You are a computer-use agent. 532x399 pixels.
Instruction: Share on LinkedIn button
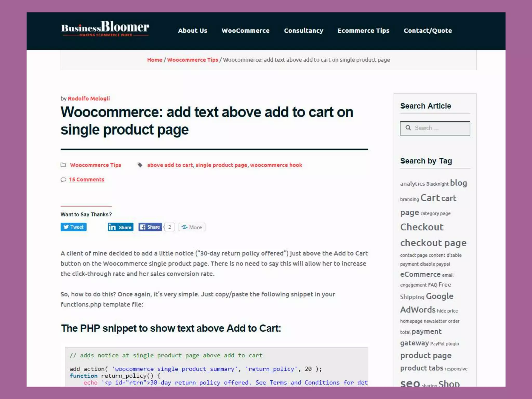coord(121,227)
